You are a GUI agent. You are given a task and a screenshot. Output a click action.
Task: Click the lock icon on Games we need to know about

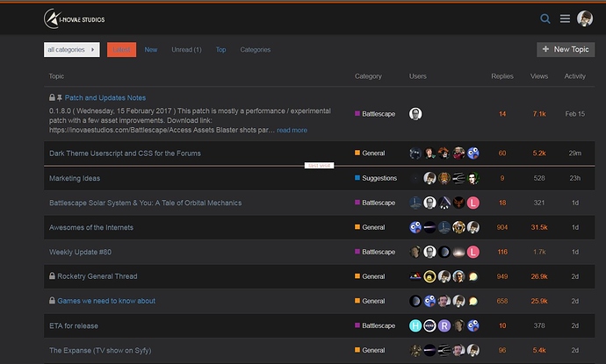pos(52,300)
